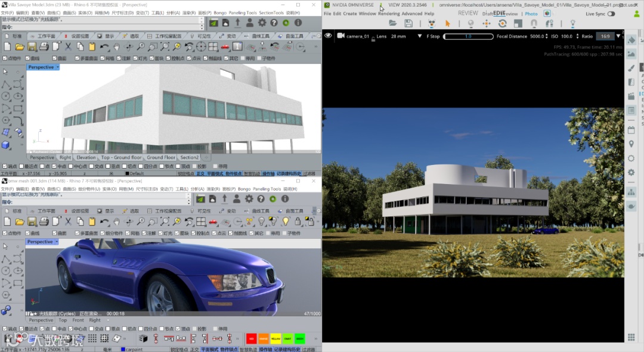644x352 pixels.
Task: Open the Ratio dropdown arrow in Omniverse
Action: [x=618, y=36]
